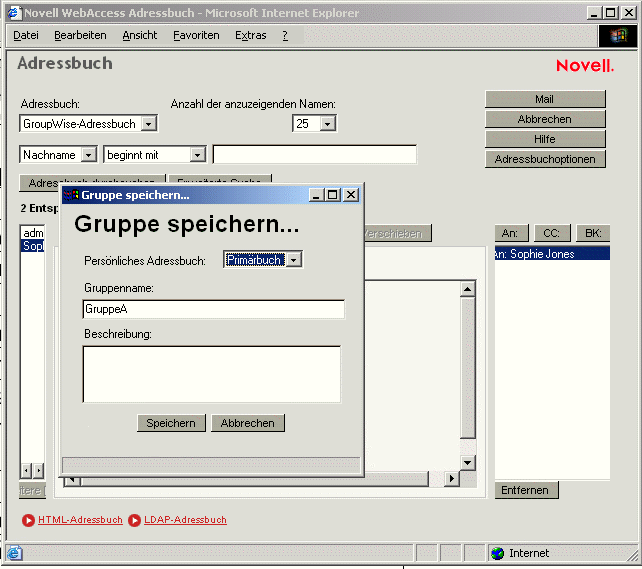This screenshot has width=642, height=569.
Task: Click the Gruppenname input field
Action: 213,309
